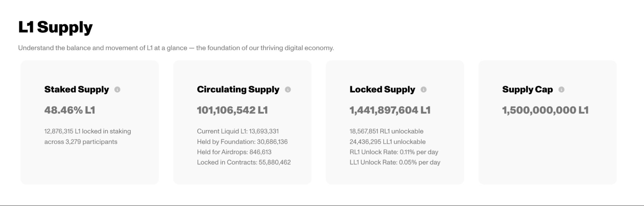Screen dimensions: 644x206
Task: Click the info icon beside Staked Supply
Action: tap(117, 90)
